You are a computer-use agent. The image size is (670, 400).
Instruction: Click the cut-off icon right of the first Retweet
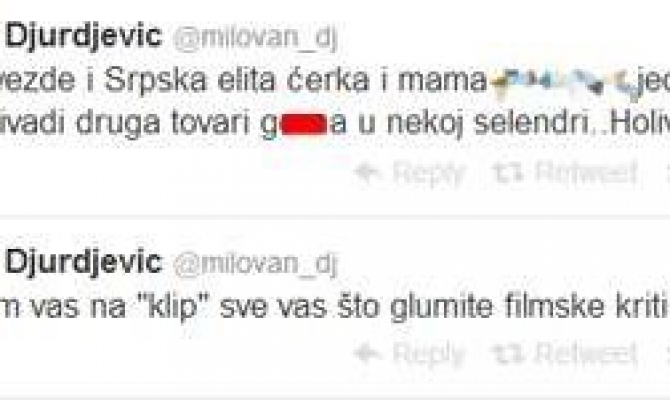[x=667, y=173]
